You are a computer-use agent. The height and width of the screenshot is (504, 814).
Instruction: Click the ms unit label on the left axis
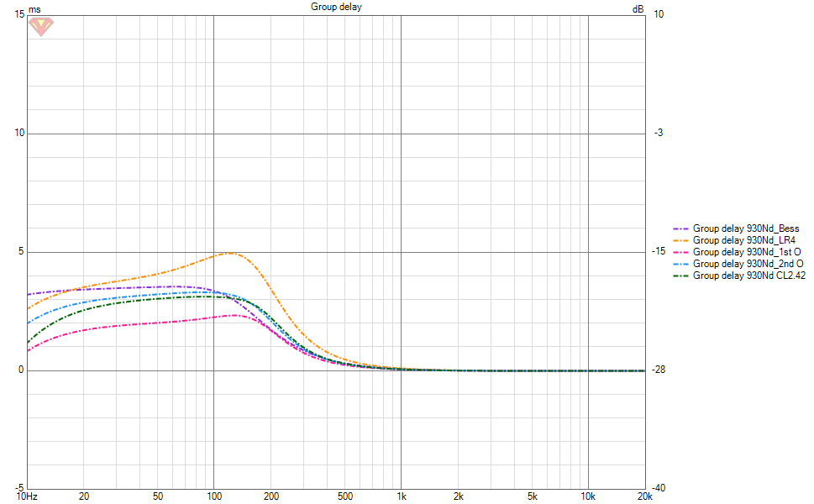(34, 9)
